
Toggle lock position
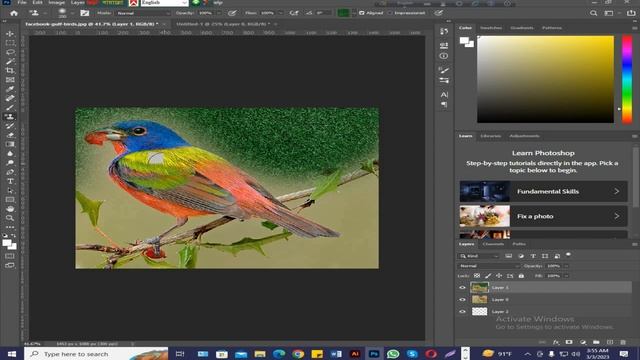coord(499,276)
